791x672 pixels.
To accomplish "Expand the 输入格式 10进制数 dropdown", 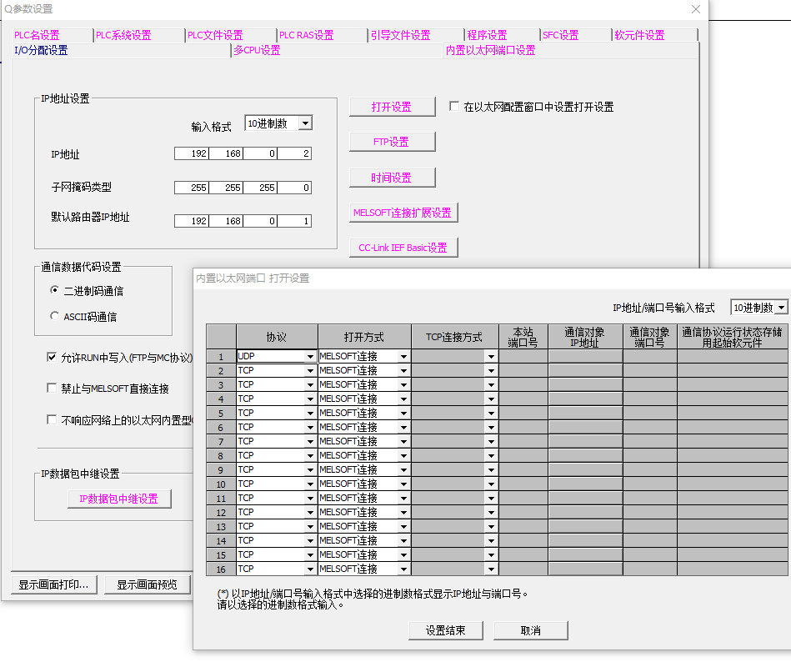I will coord(305,123).
